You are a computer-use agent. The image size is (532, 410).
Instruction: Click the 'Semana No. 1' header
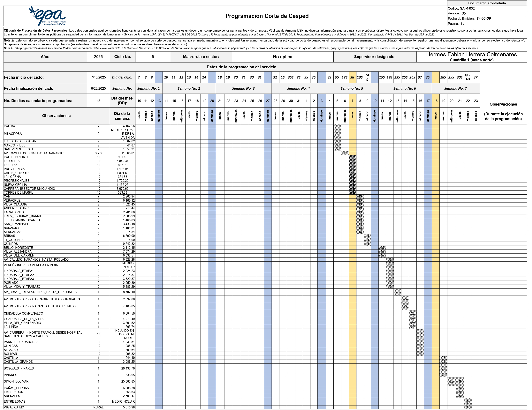pos(148,88)
